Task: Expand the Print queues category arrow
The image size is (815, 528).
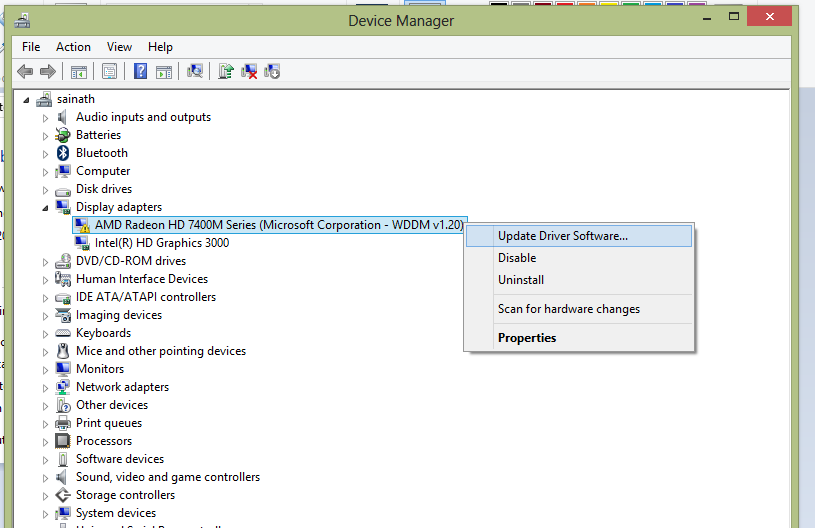Action: [x=45, y=424]
